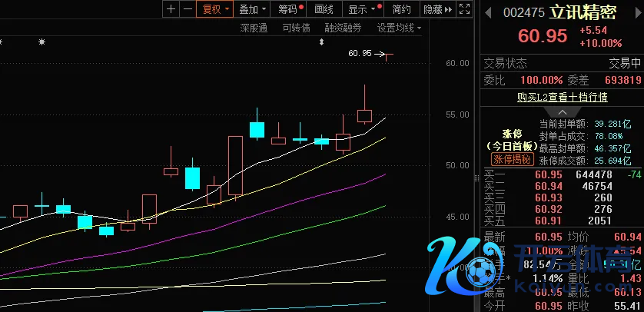Toggle the 简约 simple mode
The image size is (644, 312).
[x=401, y=9]
